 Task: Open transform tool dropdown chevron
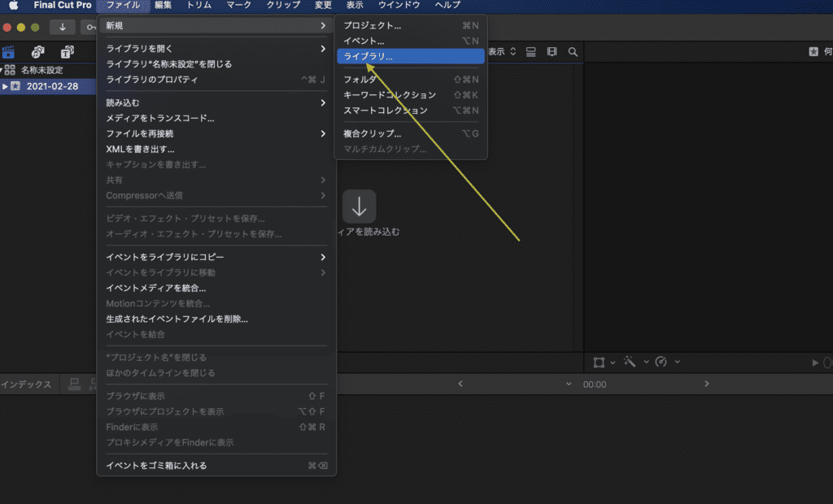tap(613, 363)
